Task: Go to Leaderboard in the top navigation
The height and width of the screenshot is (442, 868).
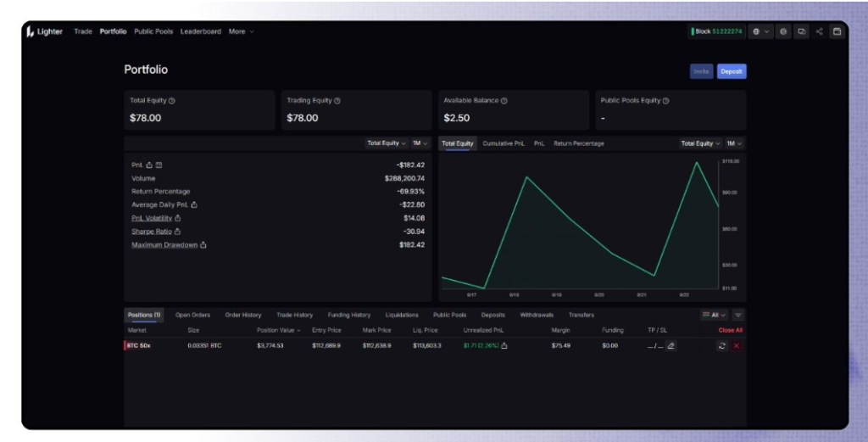Action: pyautogui.click(x=200, y=31)
